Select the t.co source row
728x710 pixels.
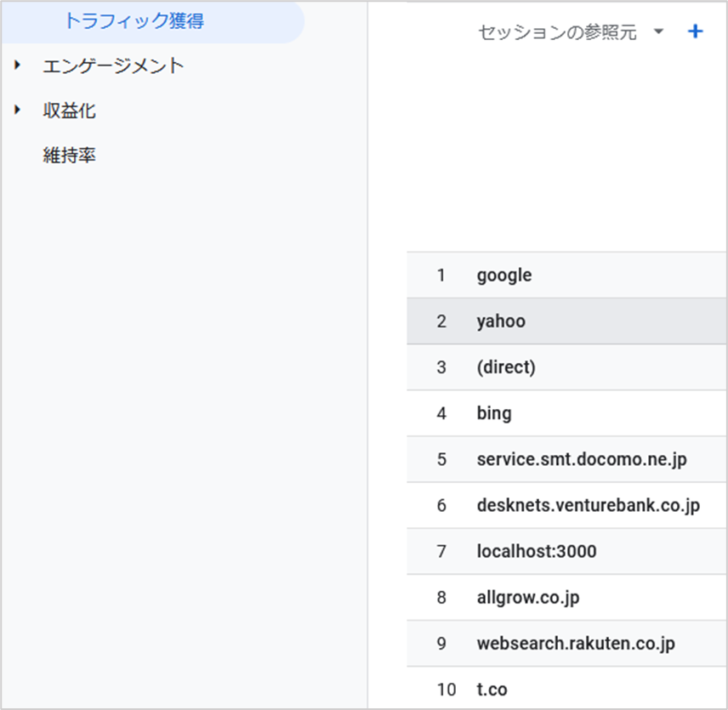[x=567, y=688]
